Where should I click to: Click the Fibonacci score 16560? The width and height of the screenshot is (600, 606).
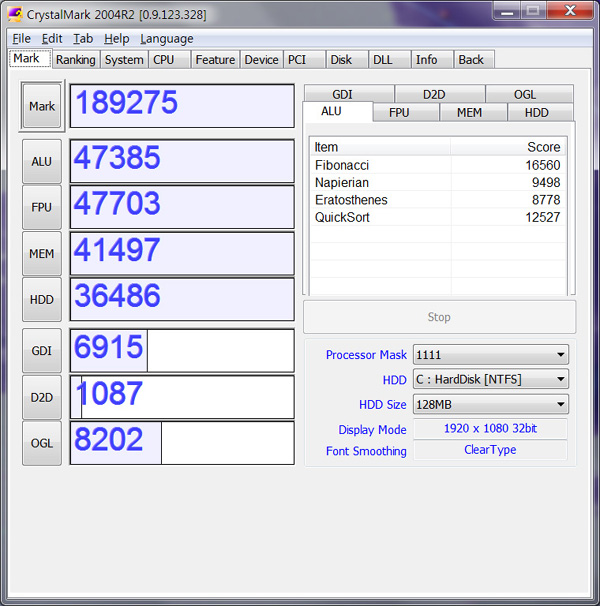click(x=543, y=165)
